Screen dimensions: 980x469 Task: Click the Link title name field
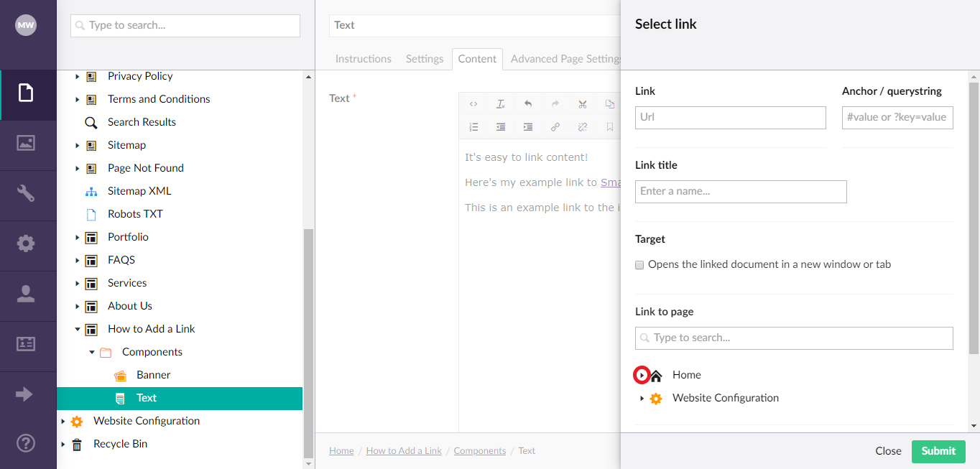pyautogui.click(x=741, y=192)
